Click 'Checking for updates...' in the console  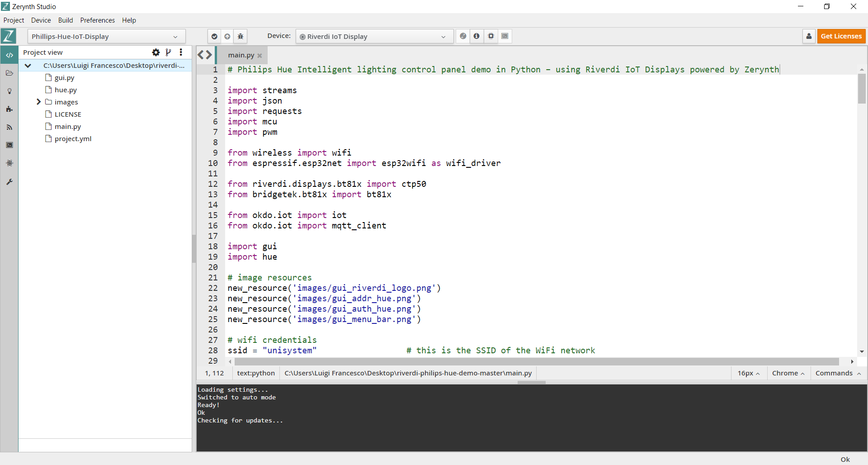[x=240, y=421]
